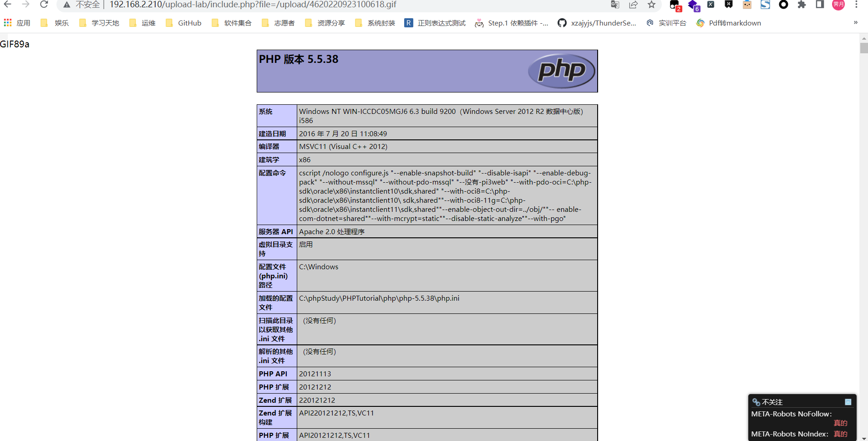Click the black circle extension icon
This screenshot has width=868, height=441.
point(783,5)
